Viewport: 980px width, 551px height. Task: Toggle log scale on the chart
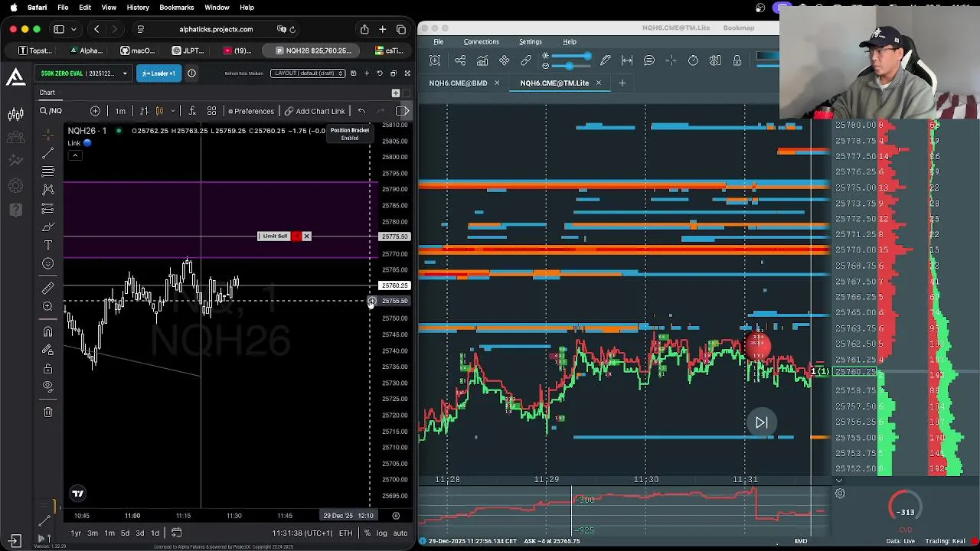pyautogui.click(x=382, y=533)
